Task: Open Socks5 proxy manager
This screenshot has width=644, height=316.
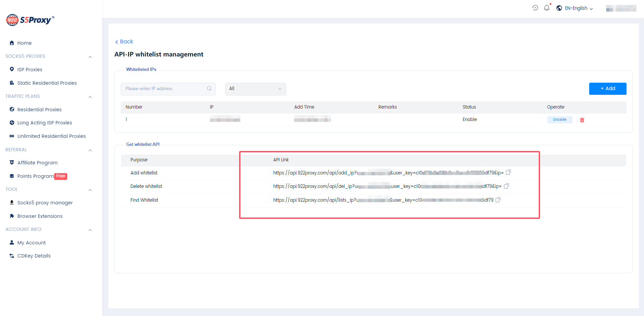Action: [x=45, y=203]
